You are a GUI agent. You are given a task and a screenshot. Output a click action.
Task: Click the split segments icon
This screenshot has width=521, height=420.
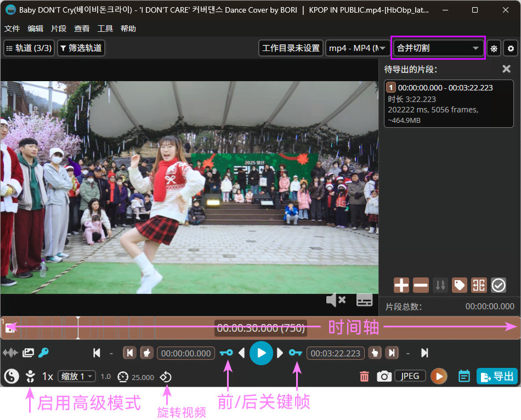[479, 285]
